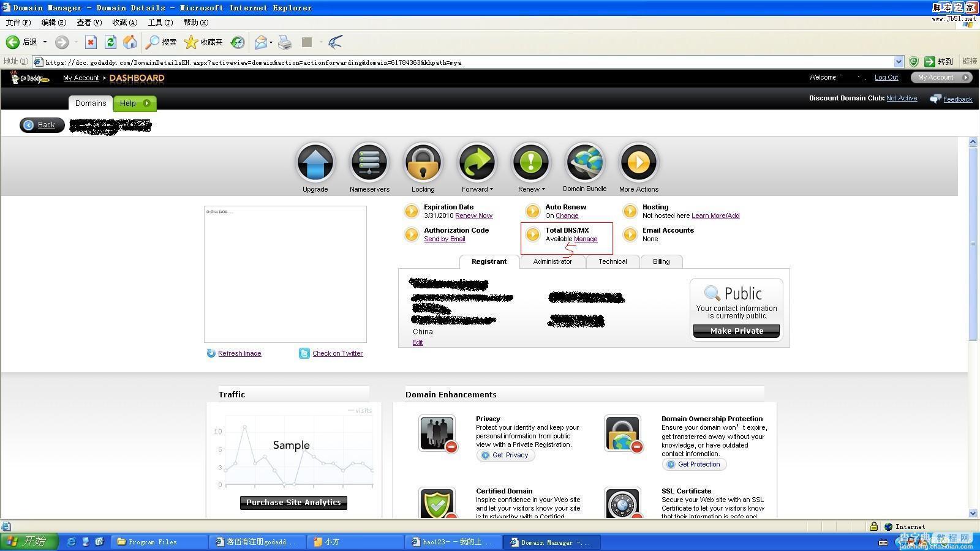
Task: Click the Privacy enhancement icon
Action: [x=437, y=433]
